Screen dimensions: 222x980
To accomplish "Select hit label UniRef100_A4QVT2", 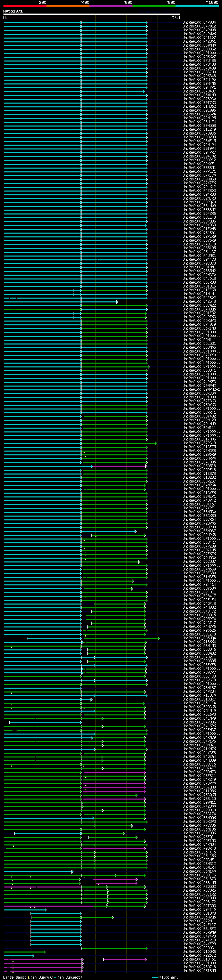I will coord(199,501).
